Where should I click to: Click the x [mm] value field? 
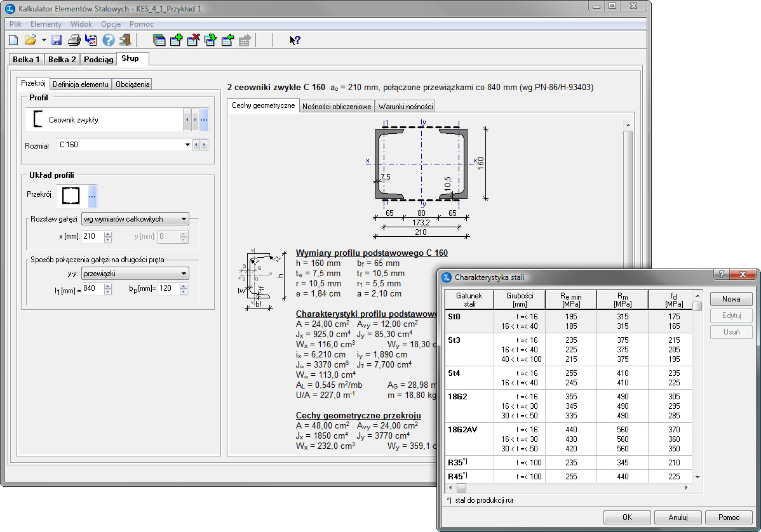(91, 237)
